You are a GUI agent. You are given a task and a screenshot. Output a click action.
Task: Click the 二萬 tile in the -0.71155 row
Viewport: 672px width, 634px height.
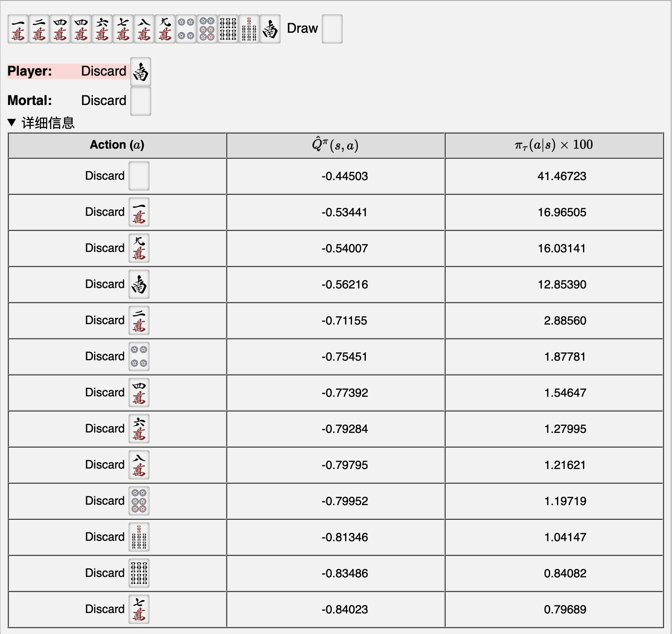(139, 320)
